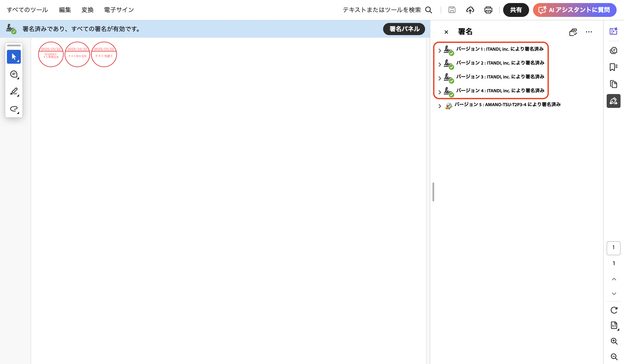Select the arrow selection tool
Screen dimensions: 624x364
pos(14,57)
